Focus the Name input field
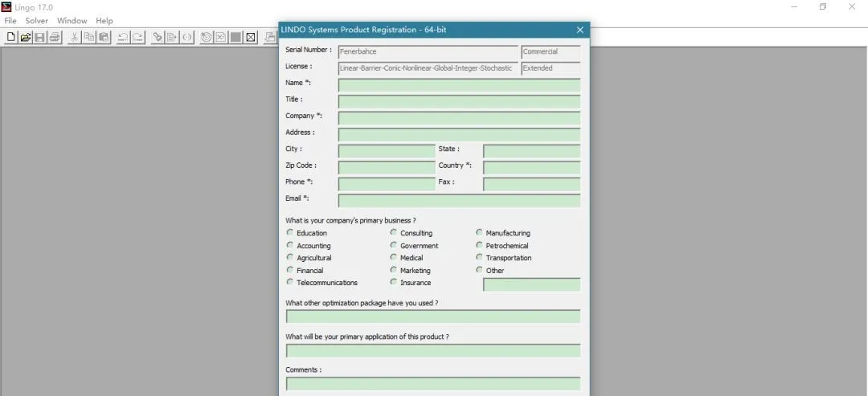868x396 pixels. point(460,85)
